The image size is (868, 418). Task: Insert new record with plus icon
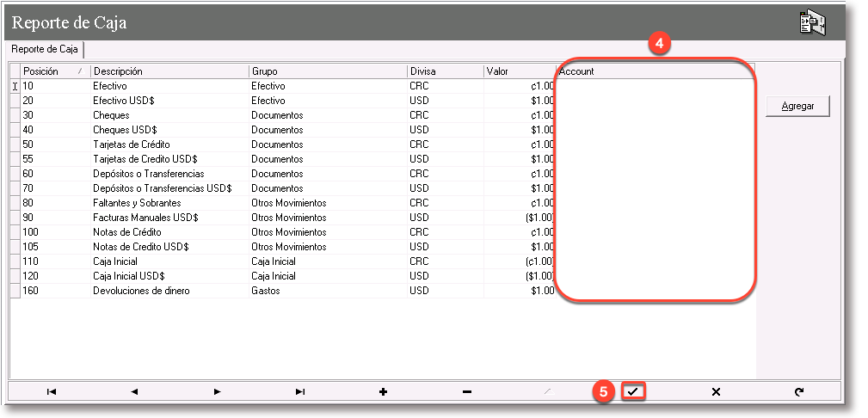point(384,392)
